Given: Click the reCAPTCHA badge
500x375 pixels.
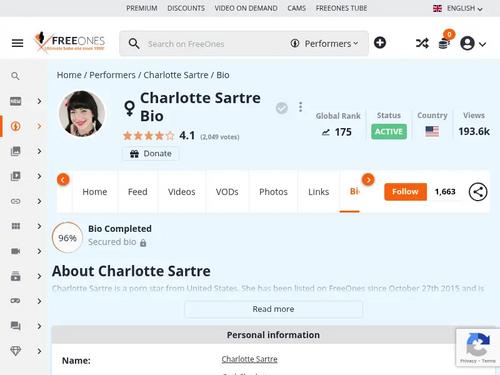Looking at the screenshot, I should (477, 348).
